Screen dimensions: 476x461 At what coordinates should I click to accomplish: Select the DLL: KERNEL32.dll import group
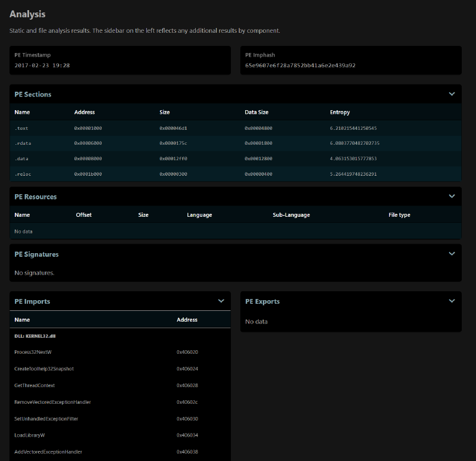pyautogui.click(x=35, y=336)
